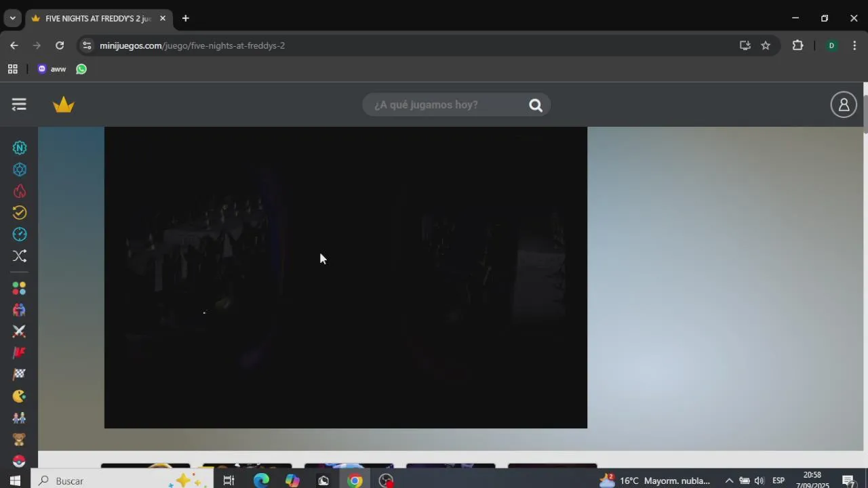Open the flame popular games icon
This screenshot has height=488, width=868.
point(19,191)
